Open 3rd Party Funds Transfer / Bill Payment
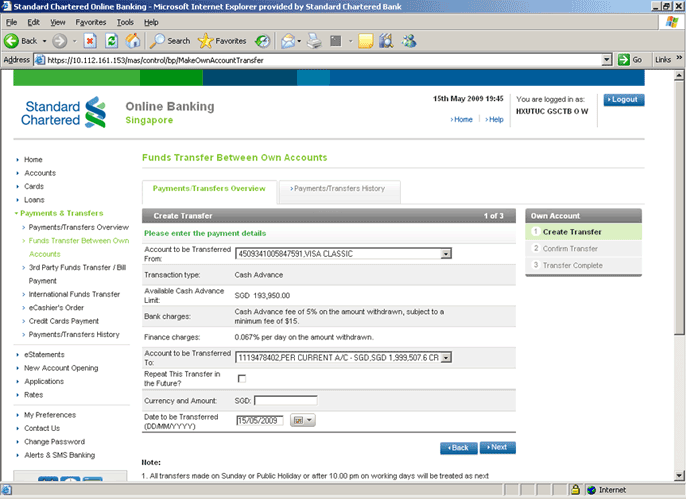The image size is (686, 499). click(77, 274)
